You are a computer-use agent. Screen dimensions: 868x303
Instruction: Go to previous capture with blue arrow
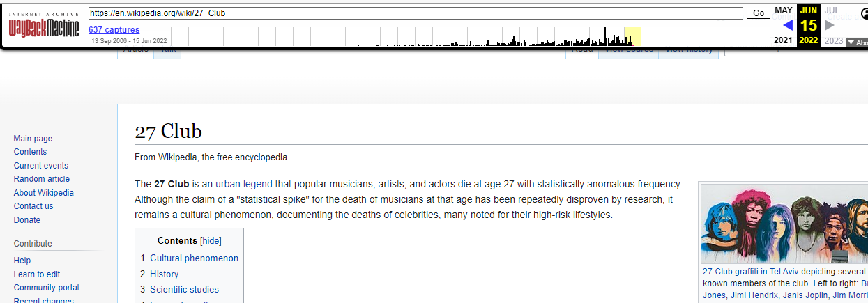[788, 25]
